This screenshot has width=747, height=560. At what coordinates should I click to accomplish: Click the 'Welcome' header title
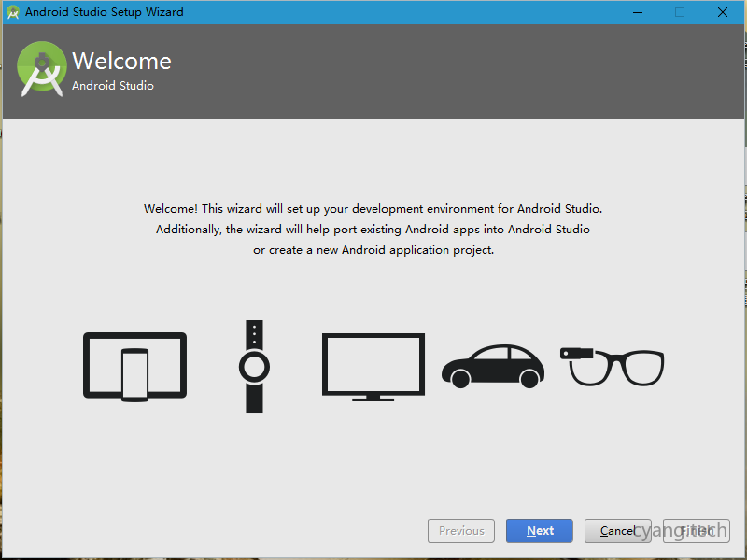[121, 61]
